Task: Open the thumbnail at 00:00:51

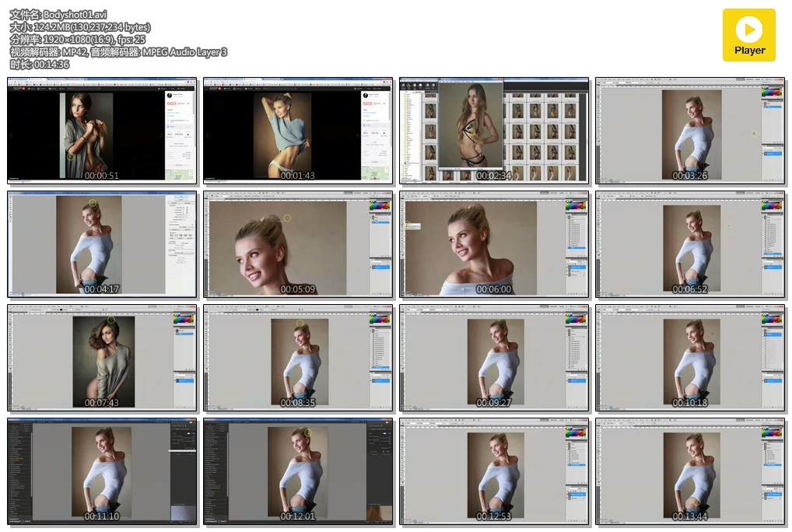Action: click(102, 130)
